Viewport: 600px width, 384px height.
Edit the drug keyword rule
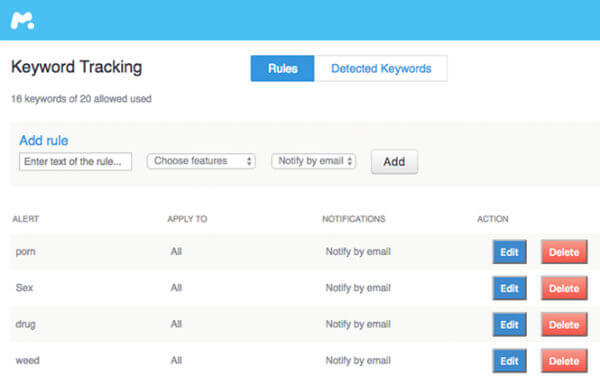click(509, 325)
